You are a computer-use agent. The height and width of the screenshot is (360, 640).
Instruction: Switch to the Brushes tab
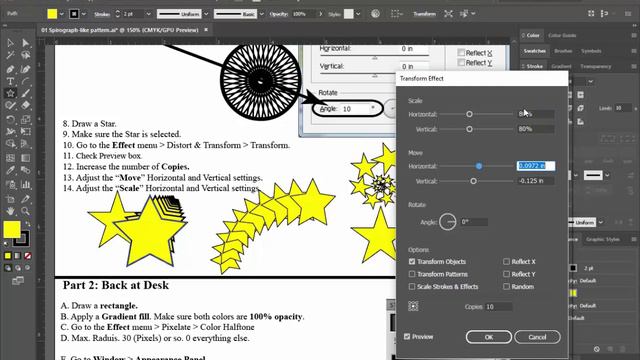563,51
